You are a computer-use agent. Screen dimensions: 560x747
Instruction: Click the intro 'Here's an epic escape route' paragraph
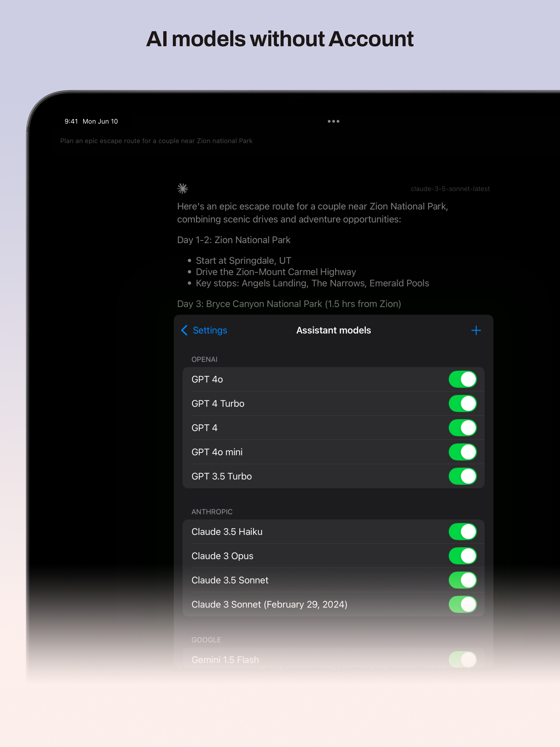[x=313, y=213]
